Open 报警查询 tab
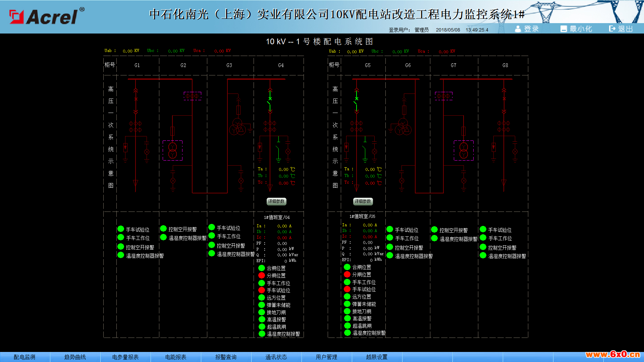Viewport: 644px width, 362px height. pyautogui.click(x=226, y=357)
